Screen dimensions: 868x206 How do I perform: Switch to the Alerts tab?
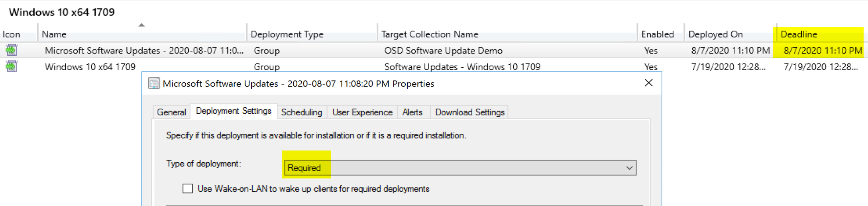tap(412, 112)
